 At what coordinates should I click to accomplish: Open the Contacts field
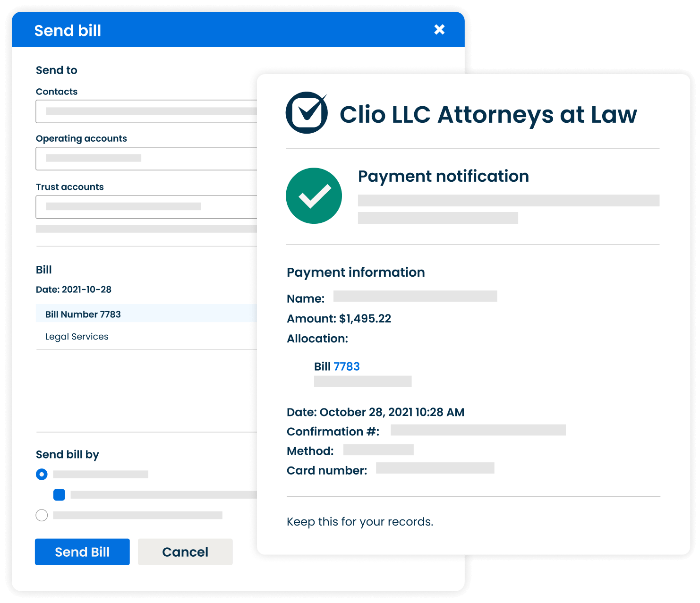146,111
